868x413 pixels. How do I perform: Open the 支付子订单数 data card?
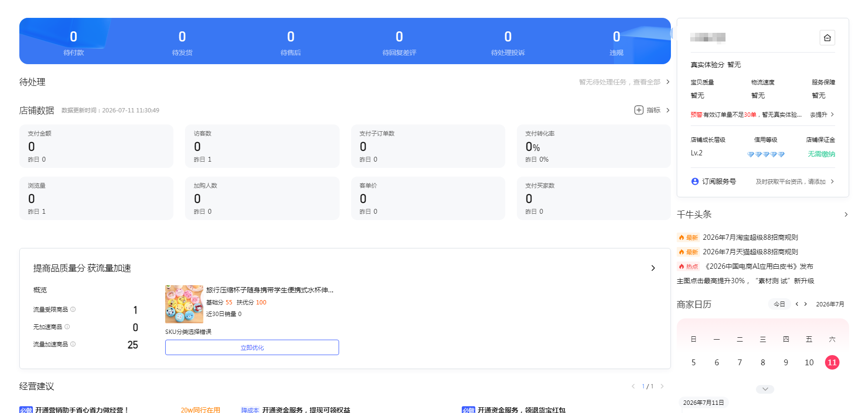[428, 146]
